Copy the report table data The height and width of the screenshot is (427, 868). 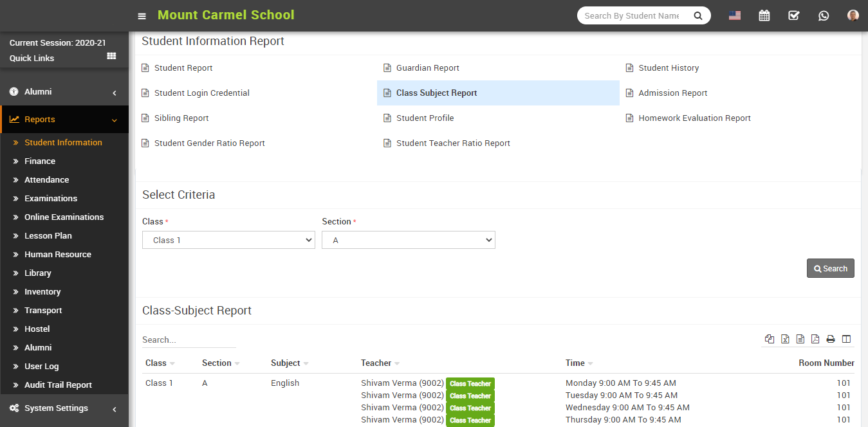pos(770,339)
